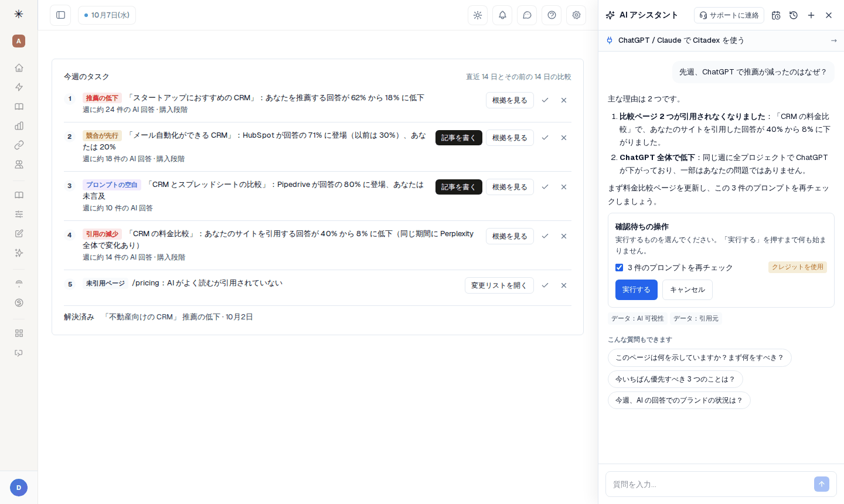This screenshot has height=504, width=844.
Task: Select suggestion 今いちばん優先すべき 3 つのことは？
Action: (675, 379)
